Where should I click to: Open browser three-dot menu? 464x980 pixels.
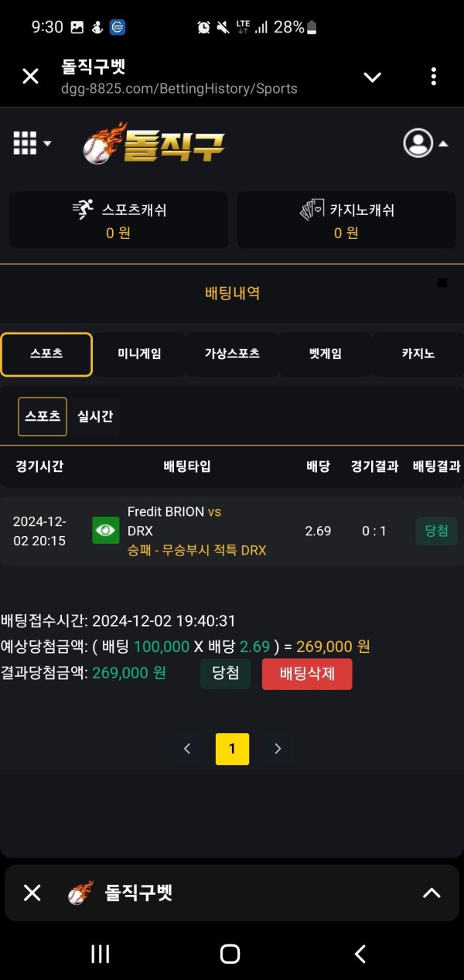pos(434,77)
